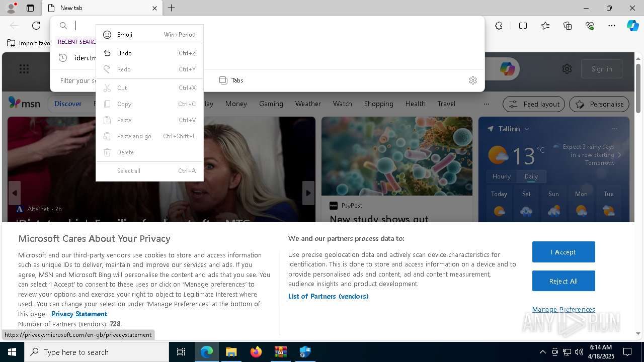Filter suggestions by Tabs
The width and height of the screenshot is (644, 362).
231,80
